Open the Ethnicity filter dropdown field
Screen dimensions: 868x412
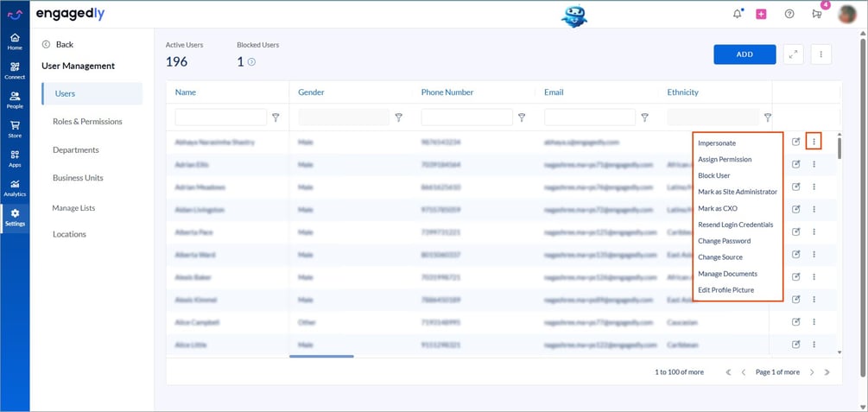point(713,117)
